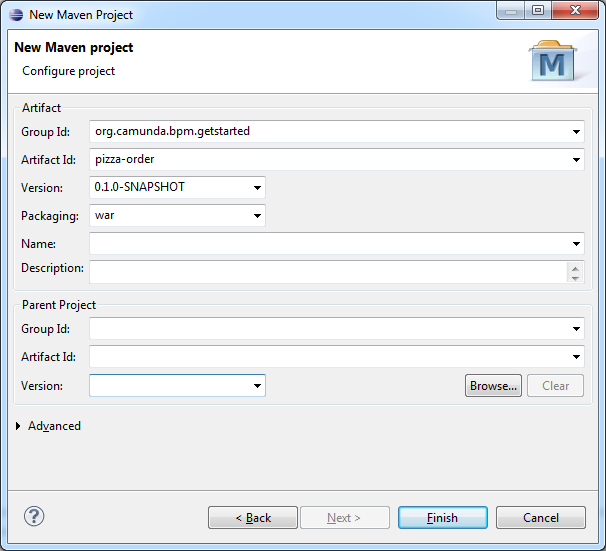
Task: Open the Name field dropdown arrow
Action: (577, 243)
